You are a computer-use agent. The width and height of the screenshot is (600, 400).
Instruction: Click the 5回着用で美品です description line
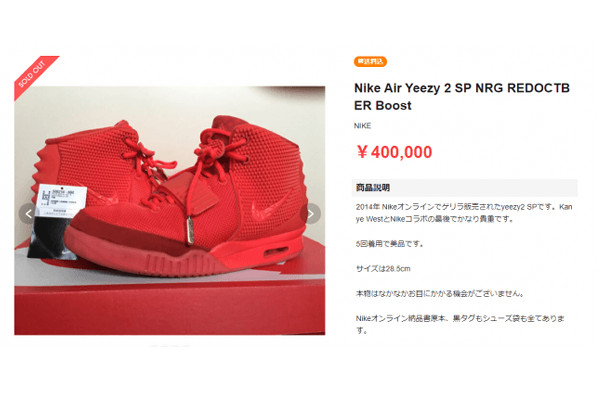pos(389,243)
